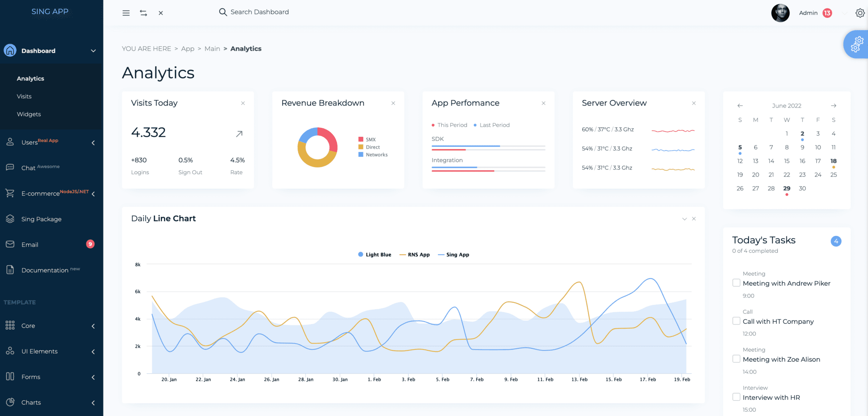868x416 pixels.
Task: Open Sing Package in sidebar
Action: (x=42, y=219)
